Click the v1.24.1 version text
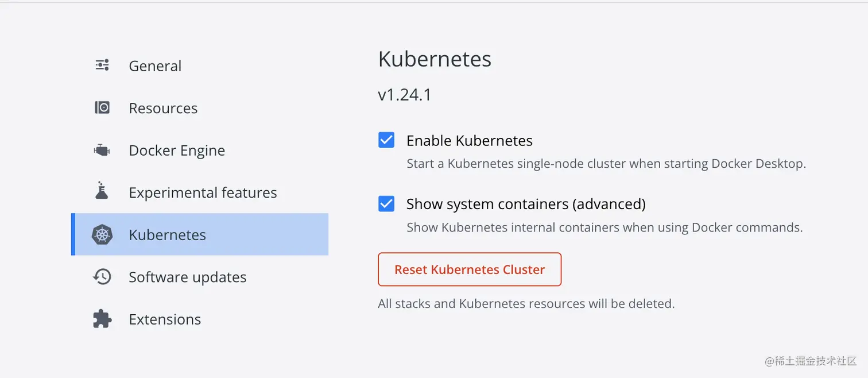 [404, 95]
